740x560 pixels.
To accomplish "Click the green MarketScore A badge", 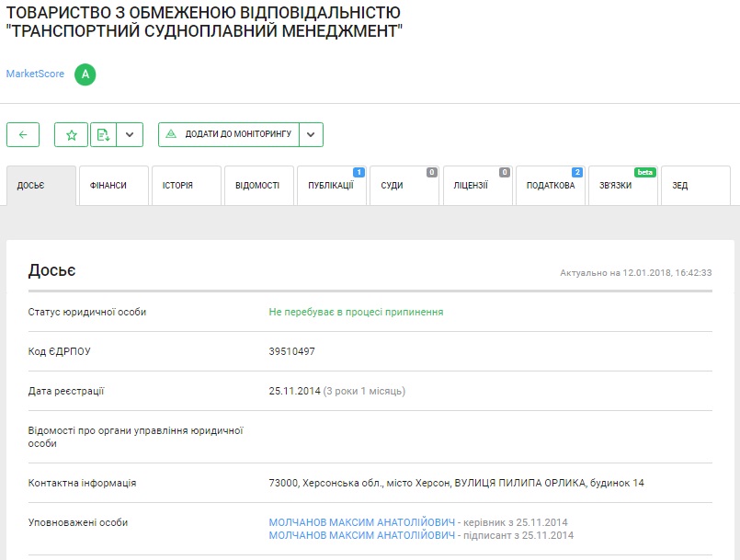I will (x=85, y=74).
